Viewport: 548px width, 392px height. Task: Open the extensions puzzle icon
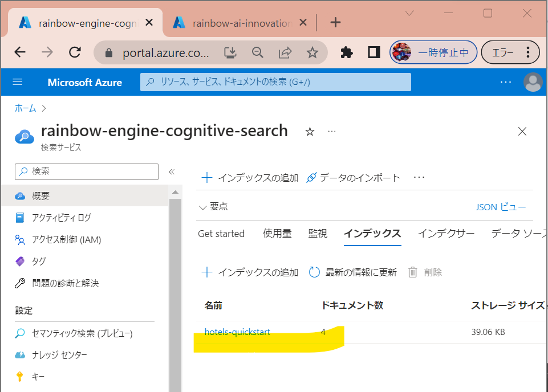(346, 53)
